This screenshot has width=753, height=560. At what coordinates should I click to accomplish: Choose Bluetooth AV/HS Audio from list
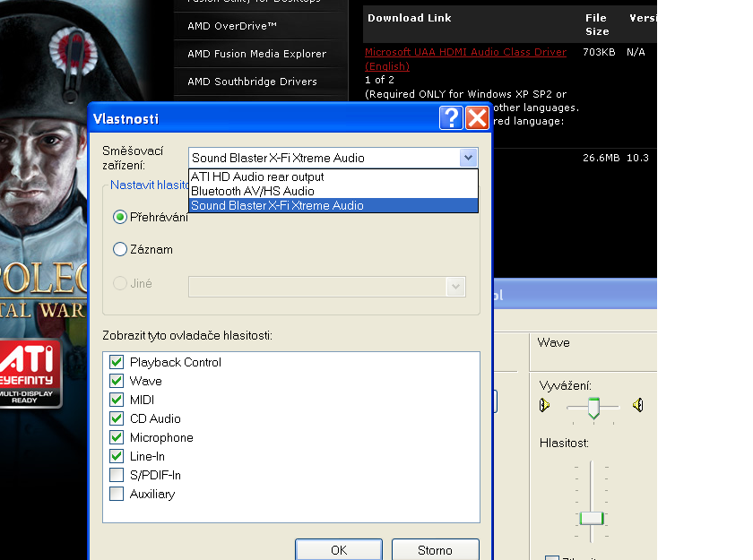click(252, 191)
